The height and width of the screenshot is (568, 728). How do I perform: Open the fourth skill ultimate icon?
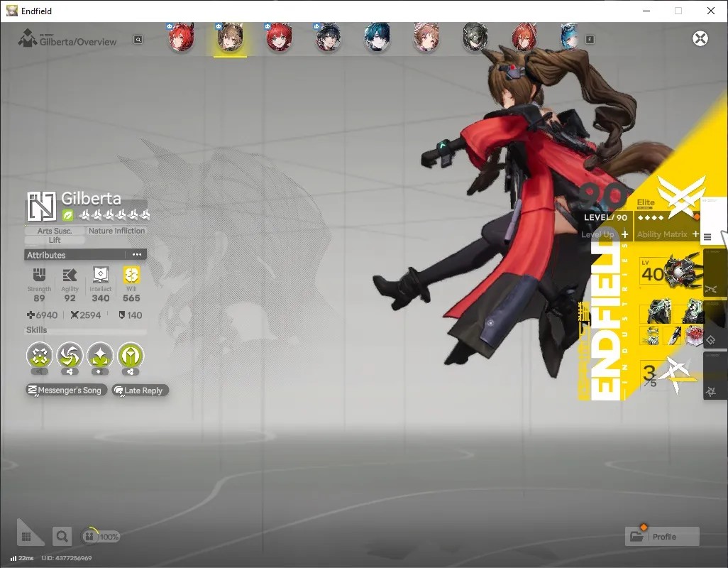(x=131, y=356)
